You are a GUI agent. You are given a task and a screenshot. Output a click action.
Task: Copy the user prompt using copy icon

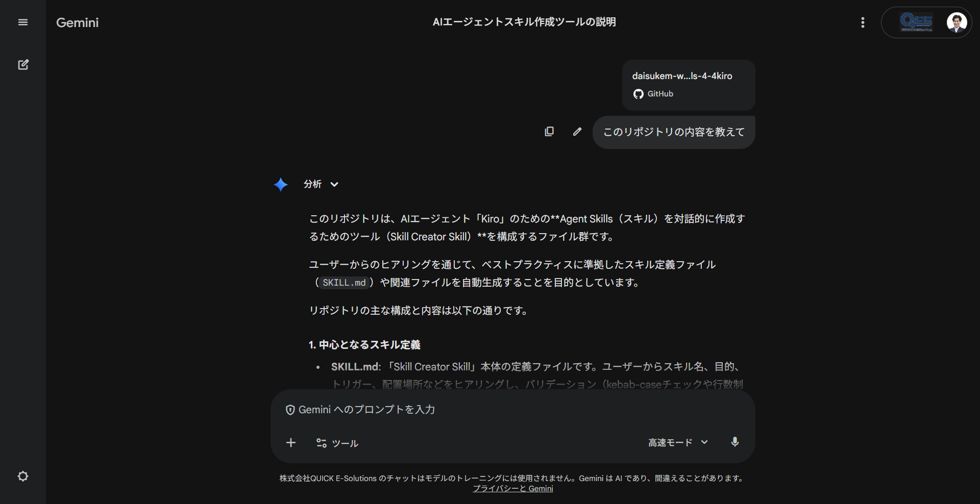pos(549,131)
